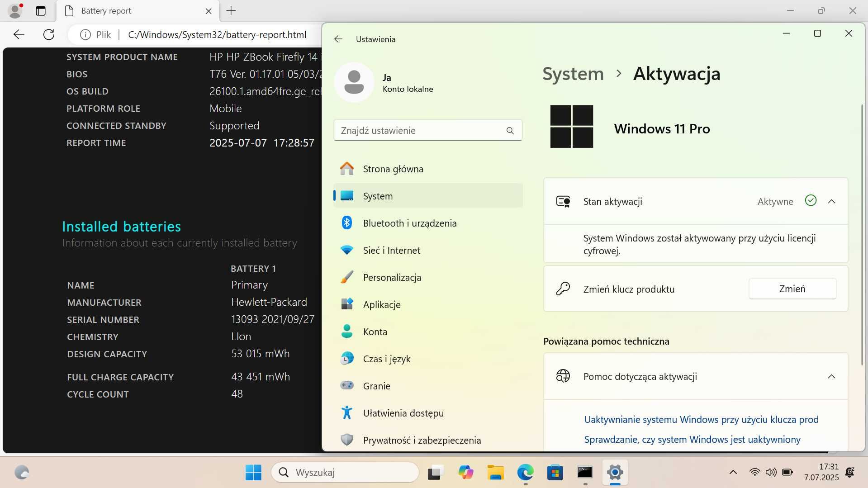
Task: Click the home icon beside Strona główna
Action: pos(347,169)
